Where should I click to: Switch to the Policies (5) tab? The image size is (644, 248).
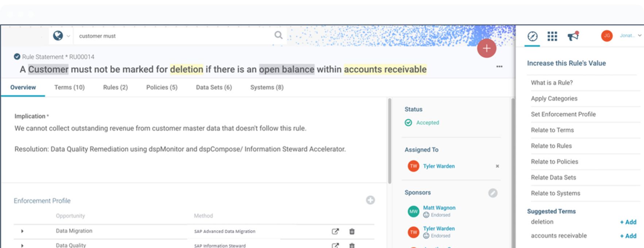(162, 88)
